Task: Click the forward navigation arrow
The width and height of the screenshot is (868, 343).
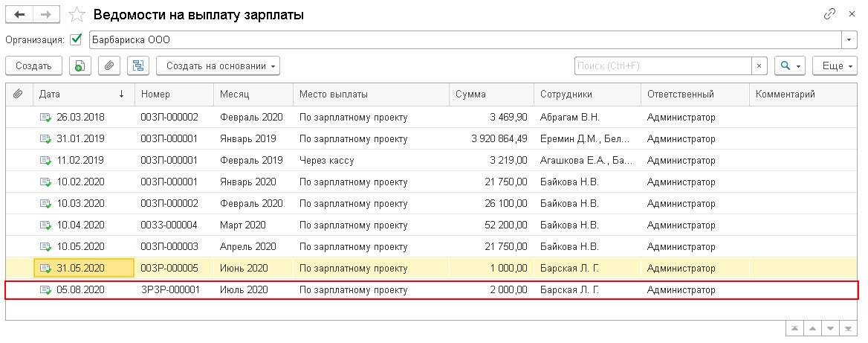Action: 47,14
